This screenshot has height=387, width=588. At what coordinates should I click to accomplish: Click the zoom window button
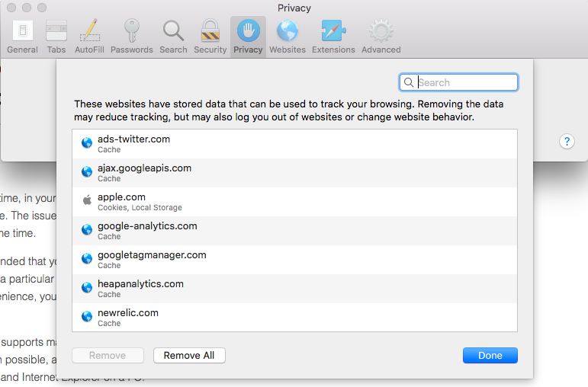pos(42,8)
